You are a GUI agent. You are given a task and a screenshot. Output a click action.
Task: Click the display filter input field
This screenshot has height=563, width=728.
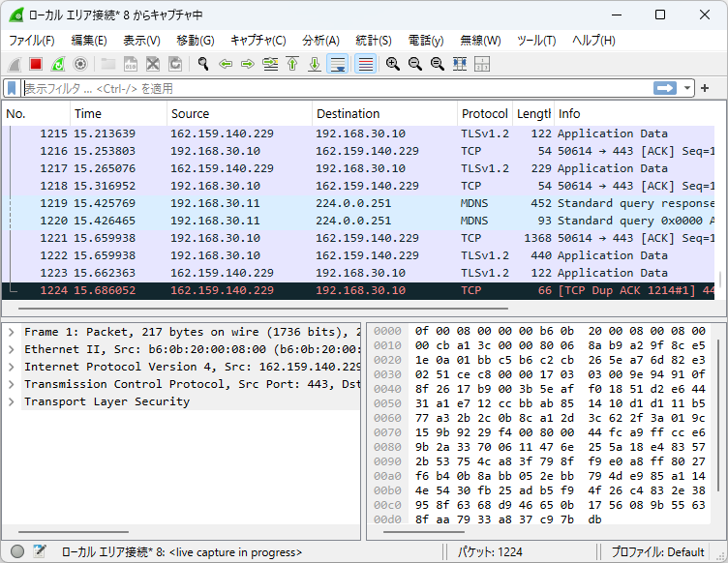pos(337,88)
